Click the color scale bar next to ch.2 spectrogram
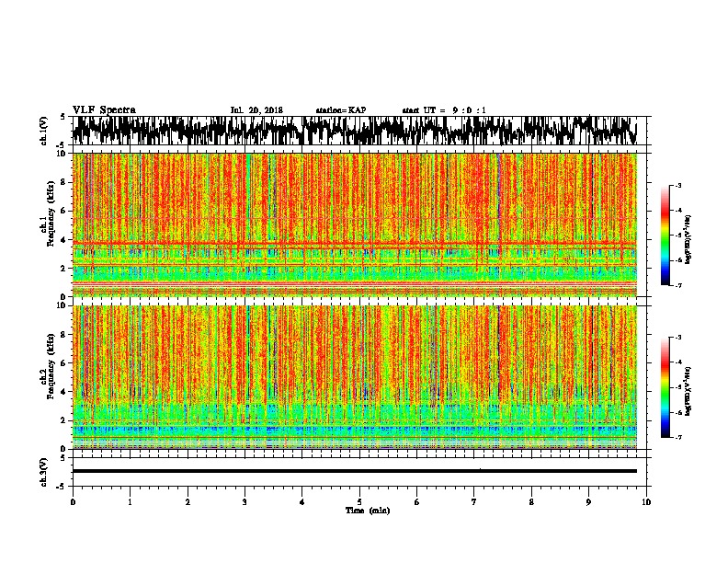 click(665, 387)
